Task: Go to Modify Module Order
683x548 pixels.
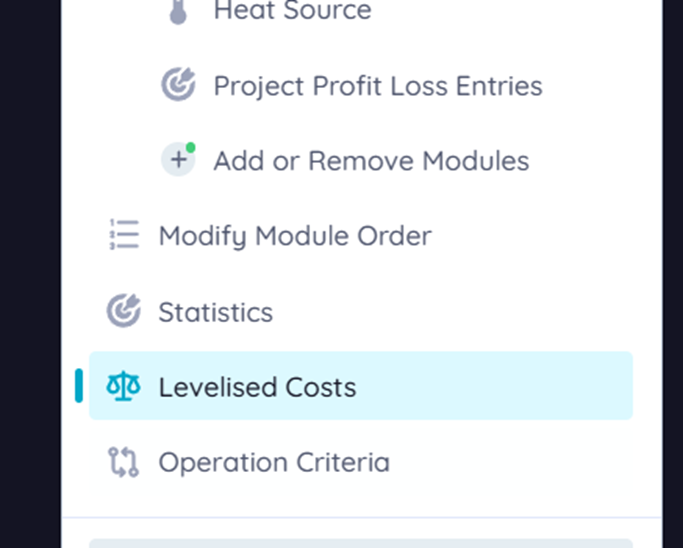Action: coord(295,236)
